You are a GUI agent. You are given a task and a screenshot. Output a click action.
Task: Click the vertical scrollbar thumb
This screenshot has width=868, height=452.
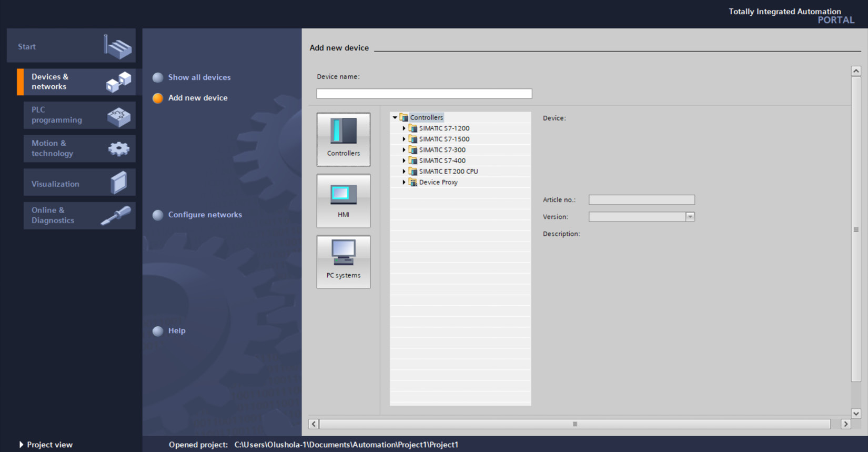(856, 229)
